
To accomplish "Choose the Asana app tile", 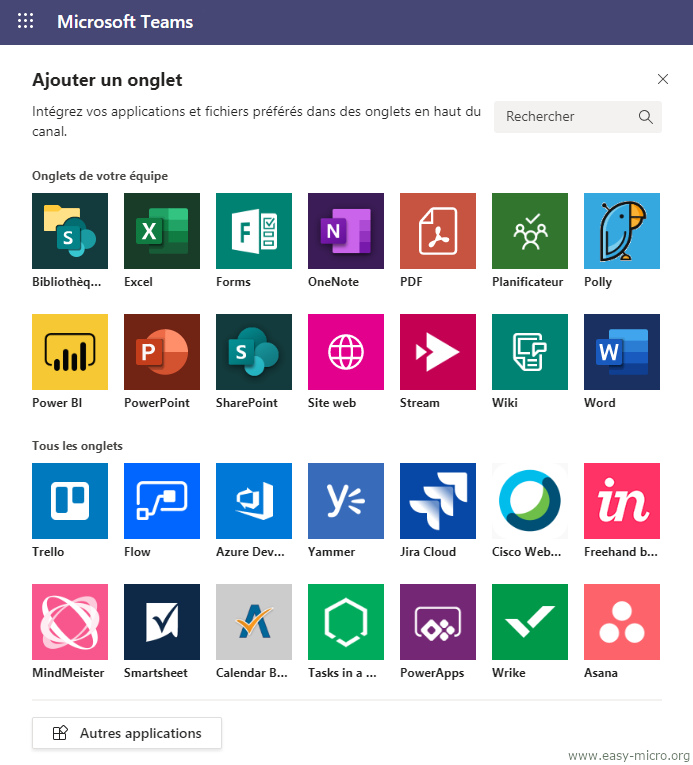I will (x=622, y=622).
